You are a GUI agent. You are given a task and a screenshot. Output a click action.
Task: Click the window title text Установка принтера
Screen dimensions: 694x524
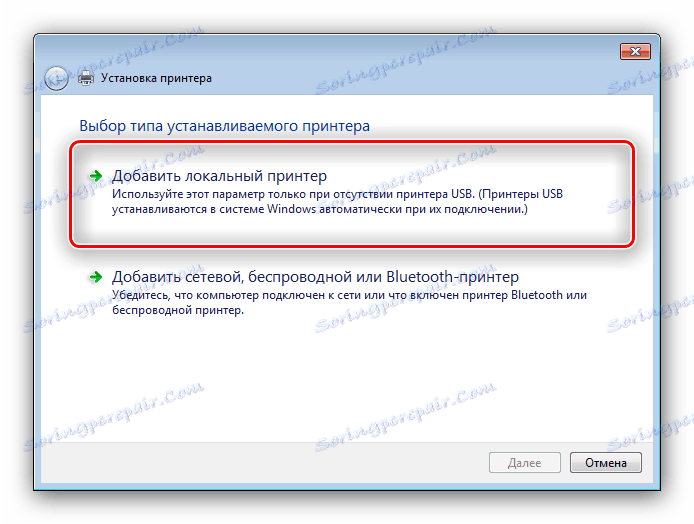coord(156,78)
